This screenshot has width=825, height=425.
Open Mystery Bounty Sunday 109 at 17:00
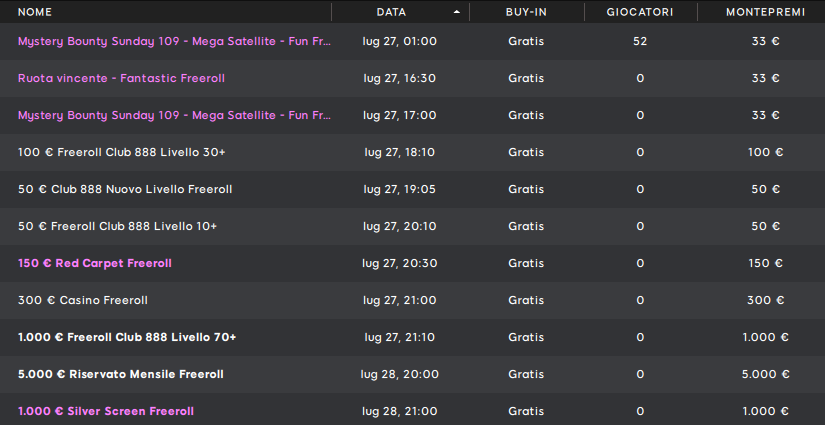tap(174, 115)
